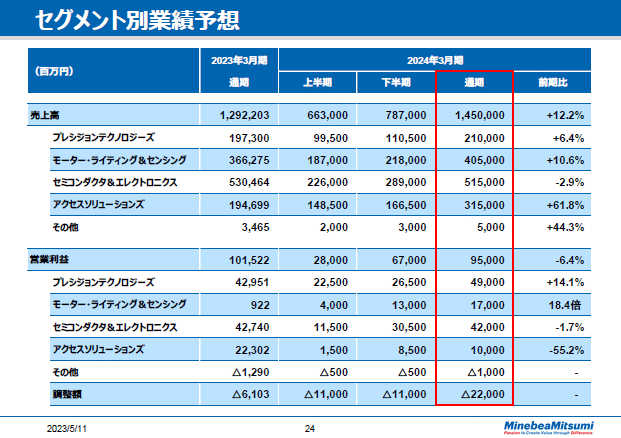Click the +44.3% cell
Screen dimensions: 621x438
point(565,227)
